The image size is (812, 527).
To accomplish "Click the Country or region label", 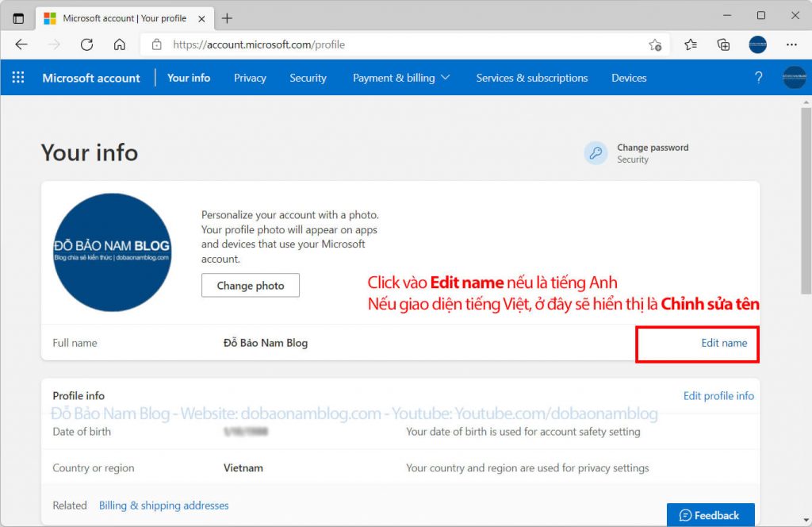I will (94, 468).
